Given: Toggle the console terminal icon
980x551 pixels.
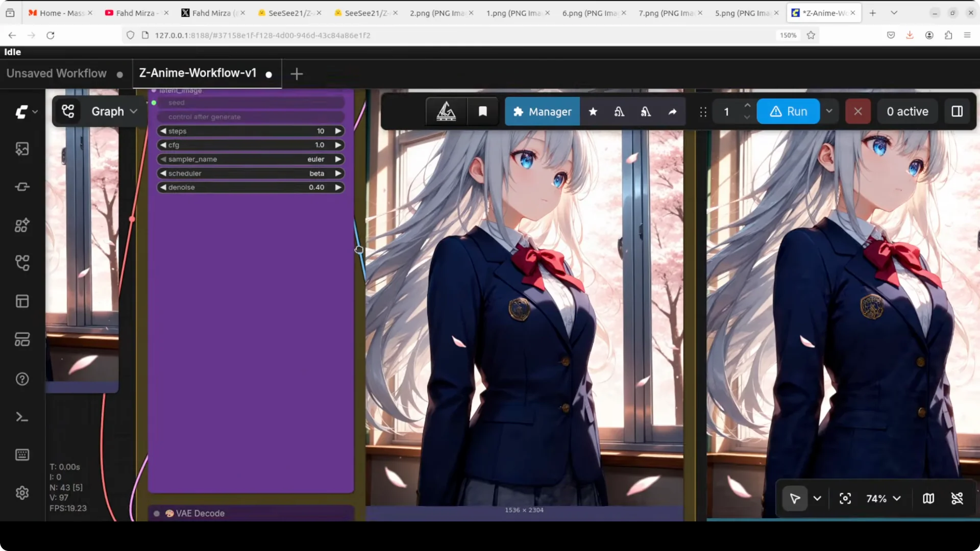Looking at the screenshot, I should [x=22, y=417].
